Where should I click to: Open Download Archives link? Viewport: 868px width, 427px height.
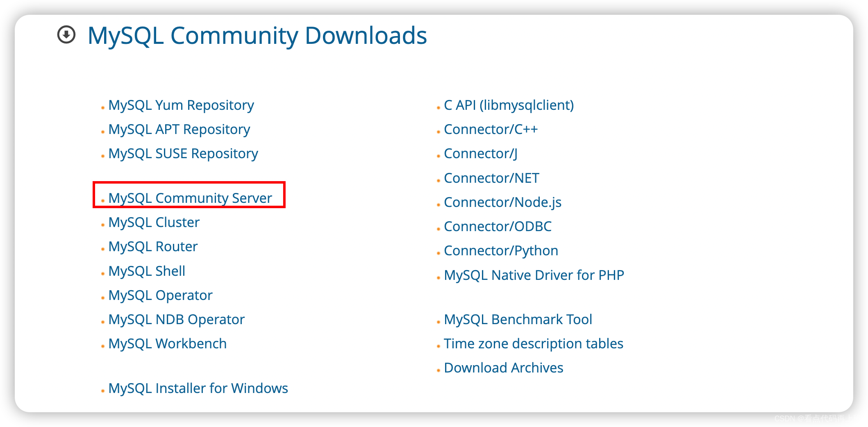[x=504, y=368]
